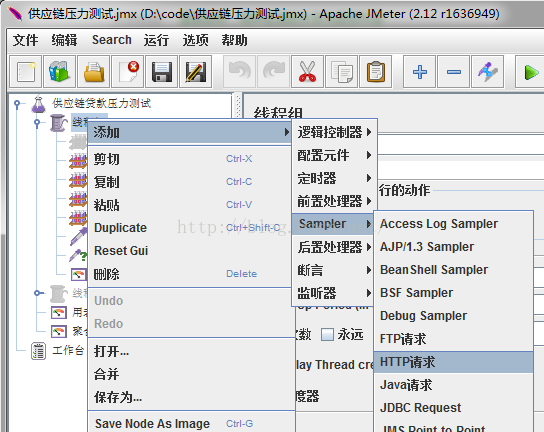Select BSF Sampler
Image resolution: width=544 pixels, height=432 pixels.
click(453, 293)
